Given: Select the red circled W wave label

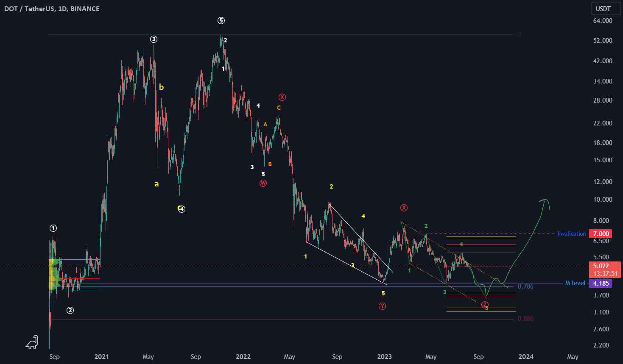Looking at the screenshot, I should (263, 183).
